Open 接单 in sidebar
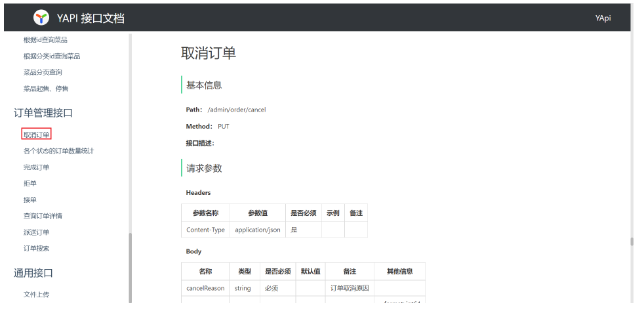Screen dimensions: 644x313 [30, 200]
